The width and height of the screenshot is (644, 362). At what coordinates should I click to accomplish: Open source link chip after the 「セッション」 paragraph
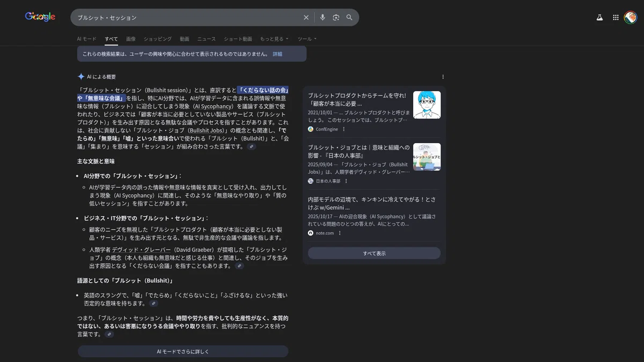[252, 146]
